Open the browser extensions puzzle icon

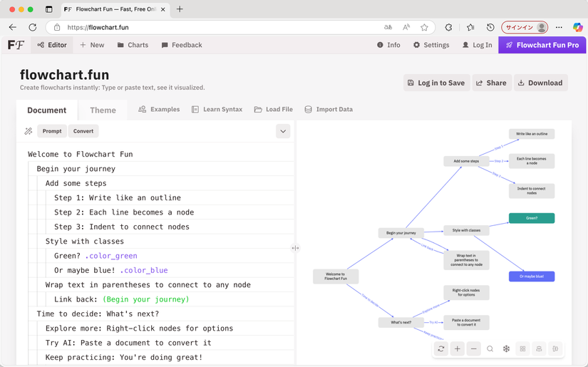[x=448, y=27]
